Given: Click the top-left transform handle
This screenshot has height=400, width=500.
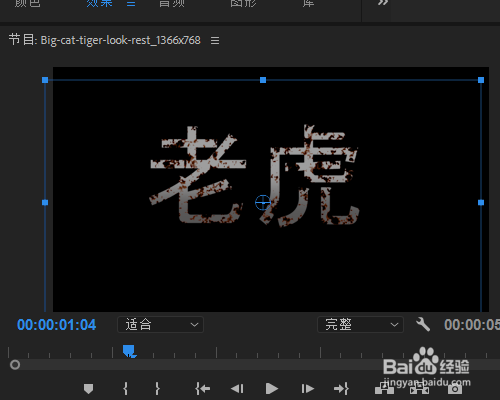Looking at the screenshot, I should coord(45,80).
